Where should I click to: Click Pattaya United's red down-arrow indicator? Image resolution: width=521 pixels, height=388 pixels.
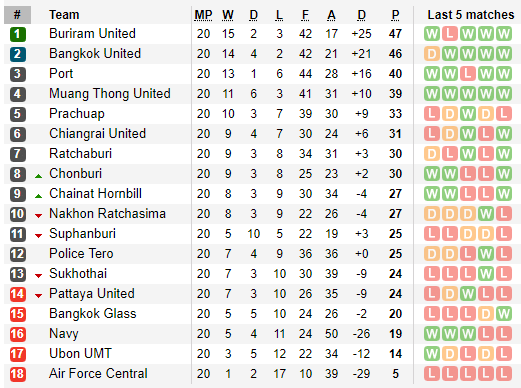tap(39, 296)
